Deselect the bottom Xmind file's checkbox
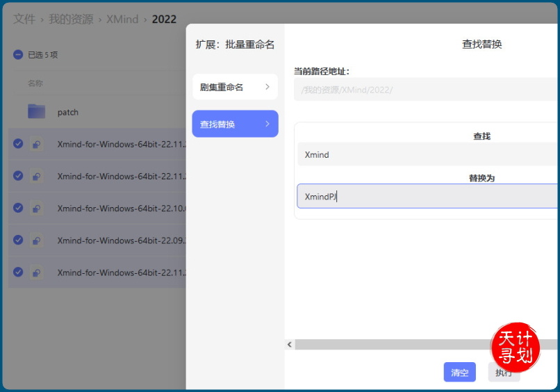The height and width of the screenshot is (392, 560). [18, 272]
